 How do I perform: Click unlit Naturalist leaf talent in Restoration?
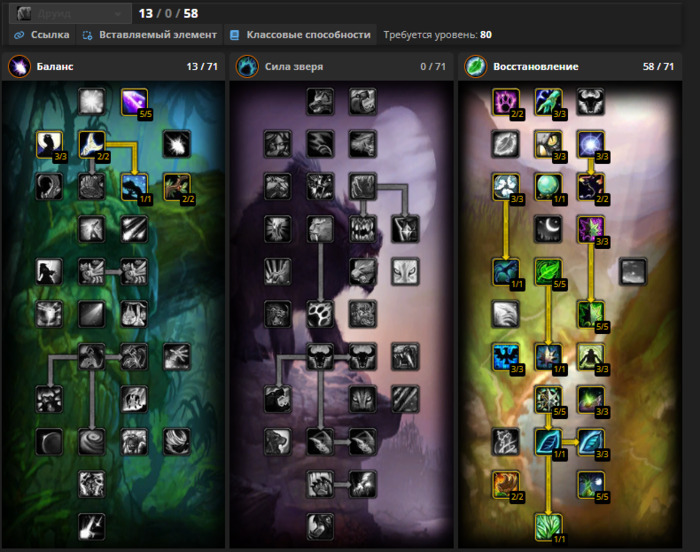506,144
